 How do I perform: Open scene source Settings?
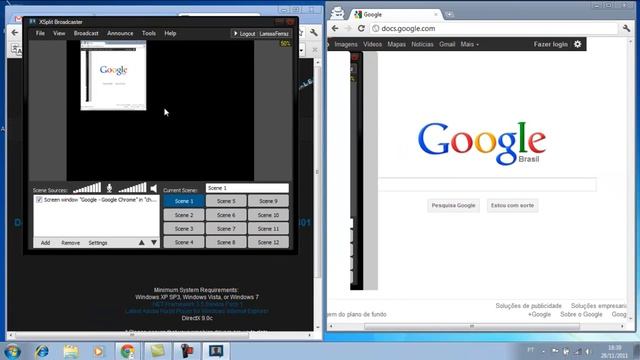(x=98, y=243)
